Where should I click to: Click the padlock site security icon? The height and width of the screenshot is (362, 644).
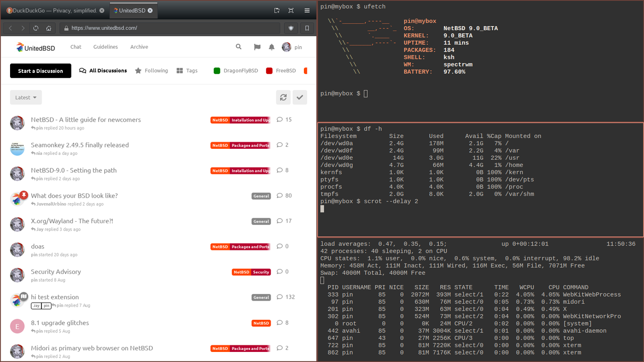click(x=65, y=28)
